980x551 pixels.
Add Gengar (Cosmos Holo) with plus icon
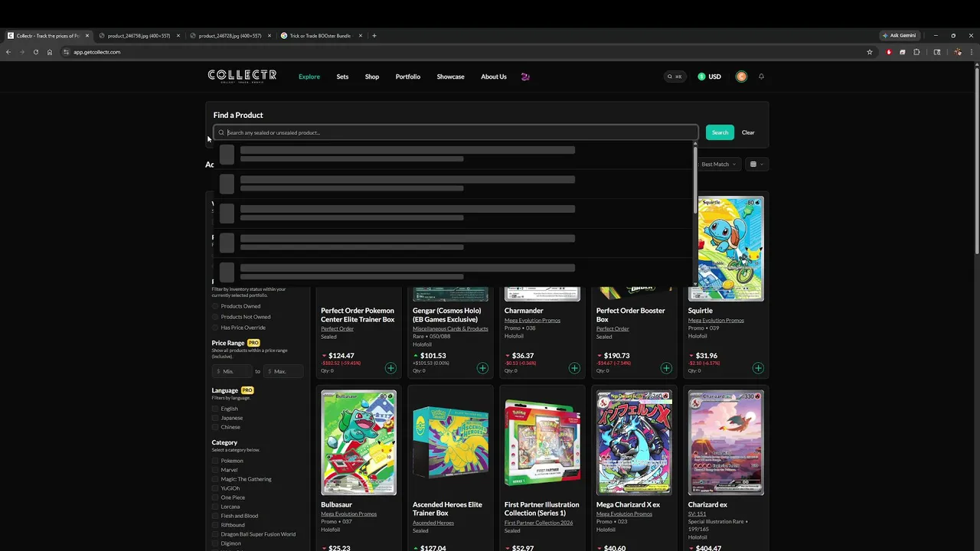coord(482,368)
